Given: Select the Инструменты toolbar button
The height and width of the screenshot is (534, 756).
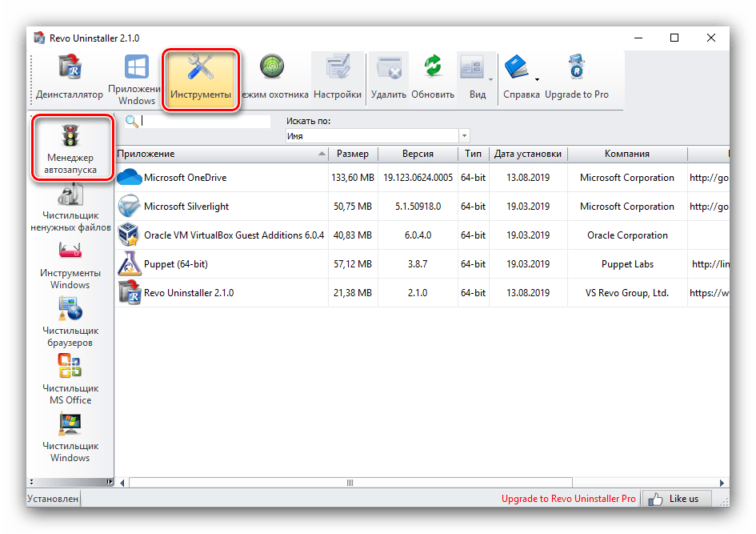Looking at the screenshot, I should [200, 78].
